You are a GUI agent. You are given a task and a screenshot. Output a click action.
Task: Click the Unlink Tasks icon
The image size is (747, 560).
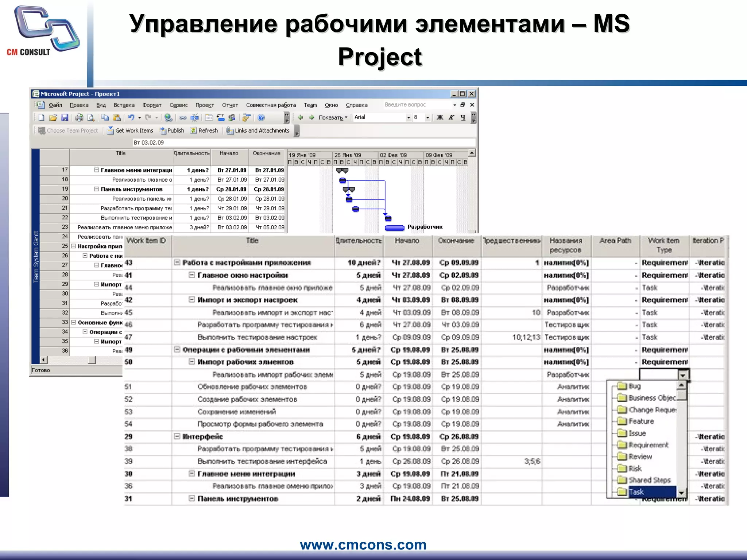coord(195,117)
